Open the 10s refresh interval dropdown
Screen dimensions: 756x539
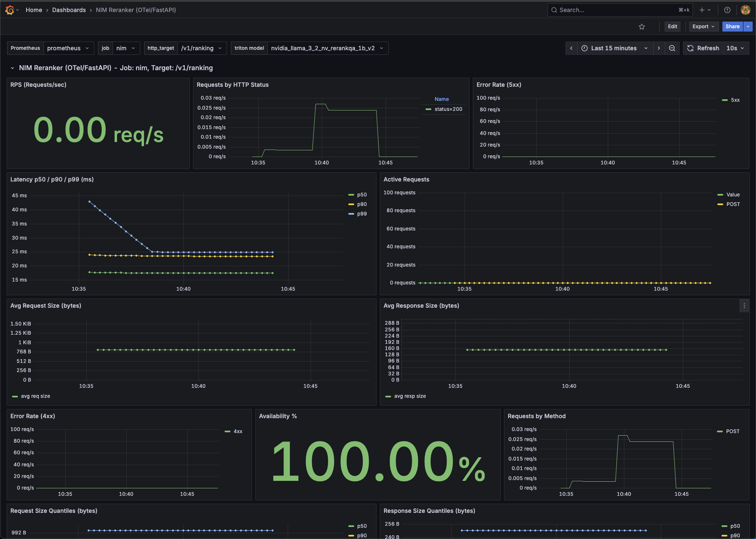coord(735,48)
